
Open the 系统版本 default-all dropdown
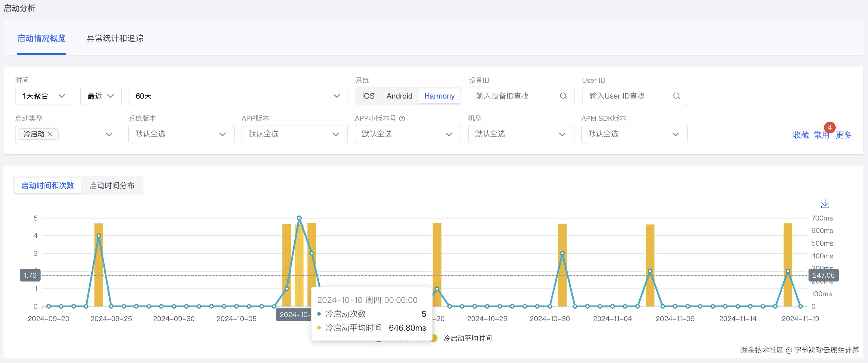[x=181, y=134]
